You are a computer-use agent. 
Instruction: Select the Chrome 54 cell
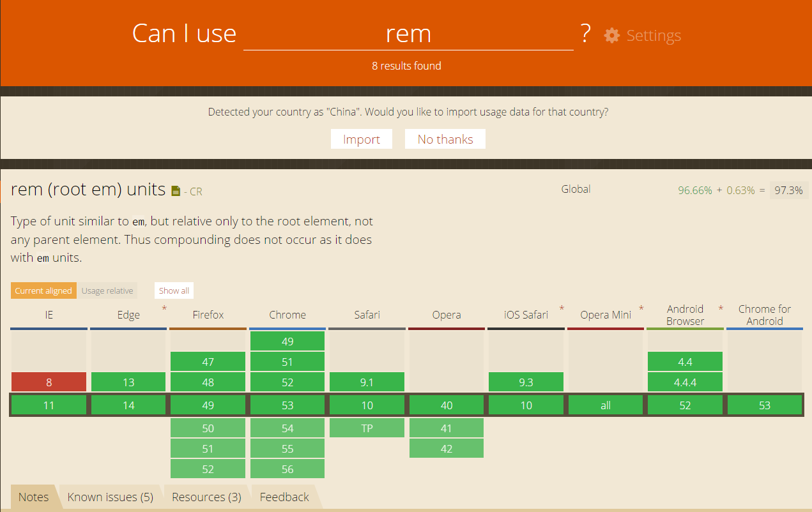coord(287,428)
